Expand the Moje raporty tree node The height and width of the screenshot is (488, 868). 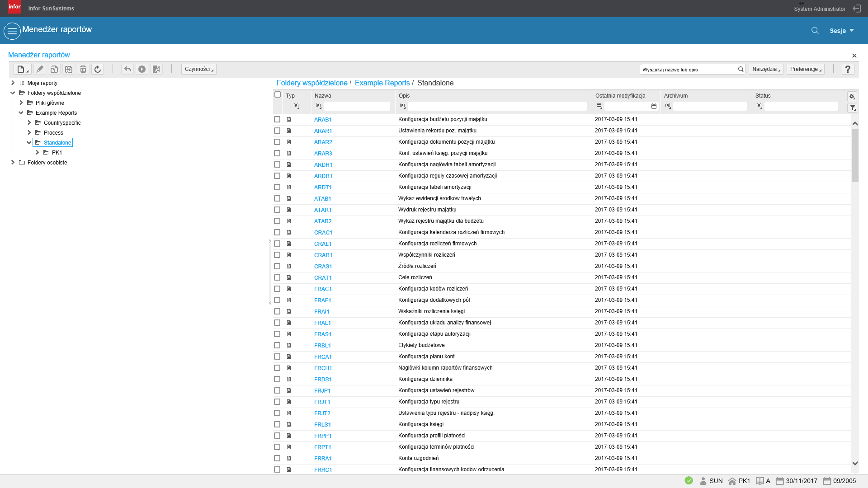click(x=13, y=83)
